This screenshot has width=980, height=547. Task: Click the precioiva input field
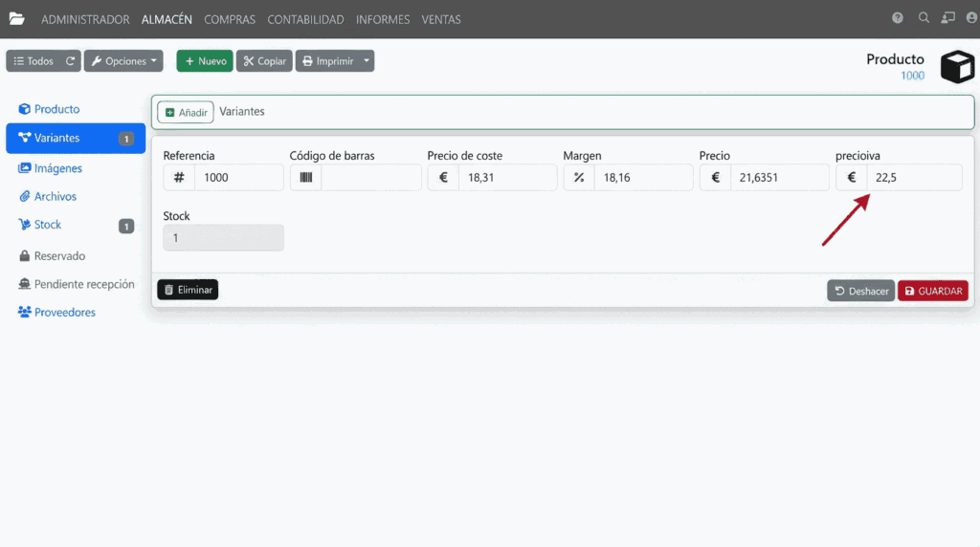click(913, 177)
